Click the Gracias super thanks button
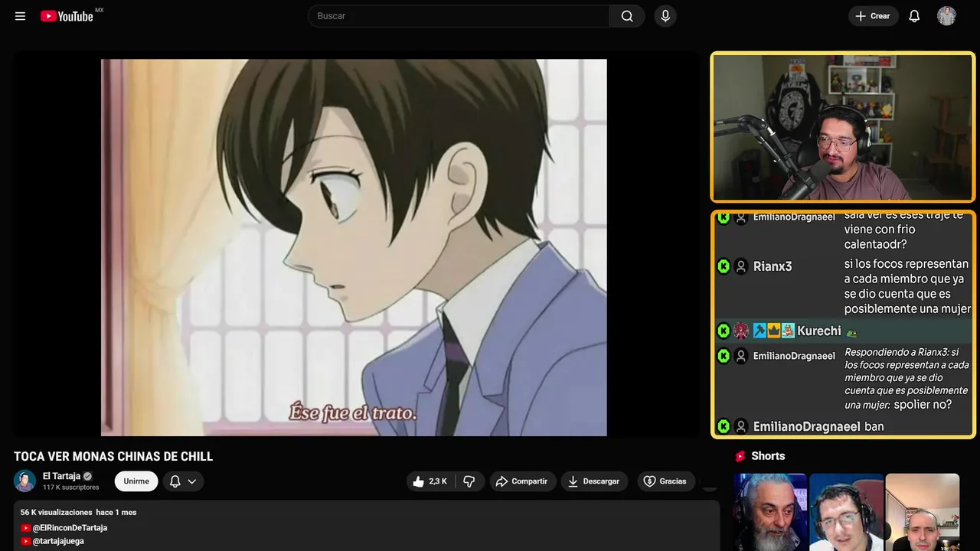 pyautogui.click(x=666, y=481)
